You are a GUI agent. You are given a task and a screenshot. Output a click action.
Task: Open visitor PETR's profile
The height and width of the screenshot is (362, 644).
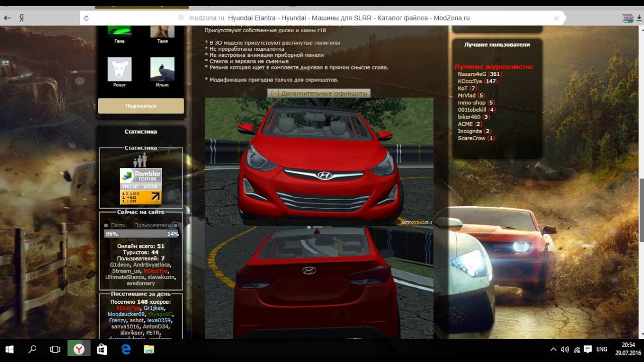[153, 333]
